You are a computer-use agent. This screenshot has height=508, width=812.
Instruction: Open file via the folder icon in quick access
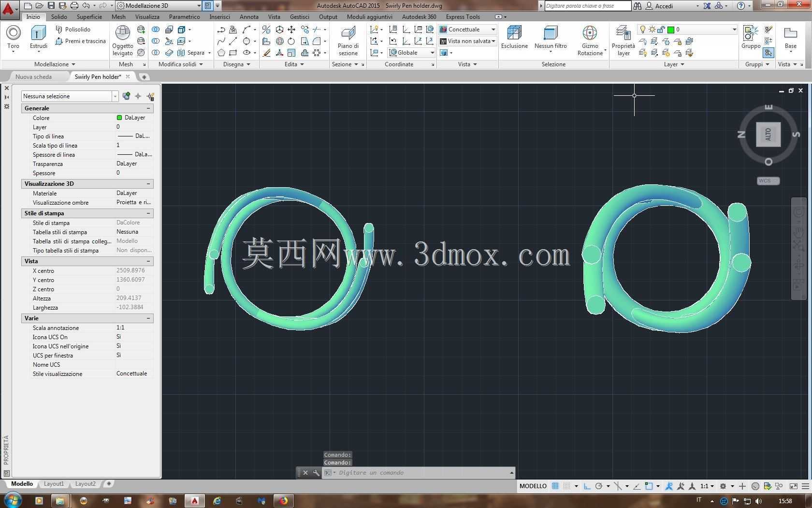click(40, 6)
